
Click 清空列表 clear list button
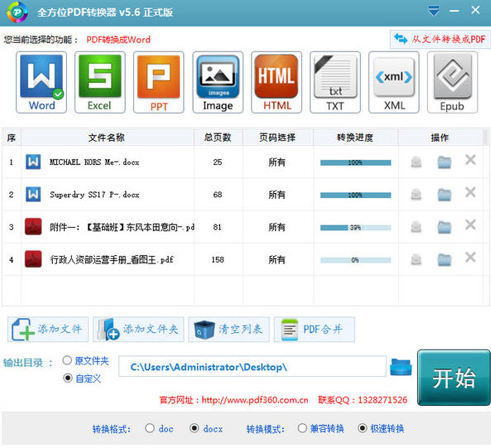tap(229, 330)
